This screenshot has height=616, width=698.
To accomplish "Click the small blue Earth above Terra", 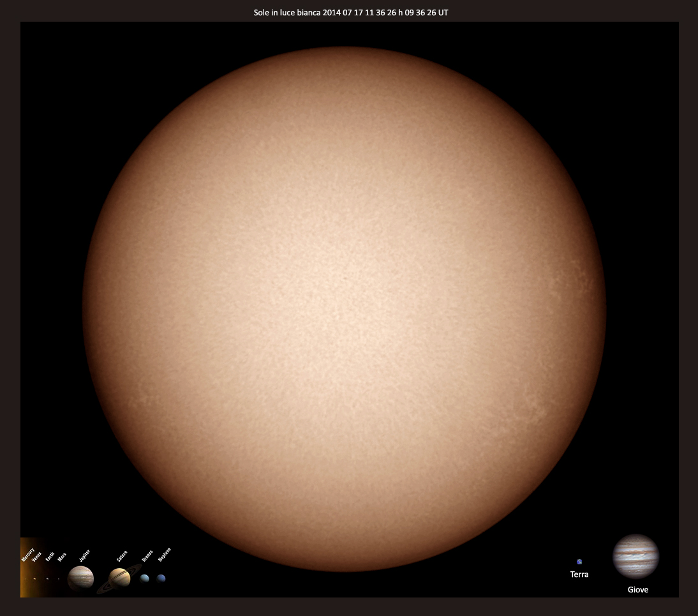I will (579, 562).
